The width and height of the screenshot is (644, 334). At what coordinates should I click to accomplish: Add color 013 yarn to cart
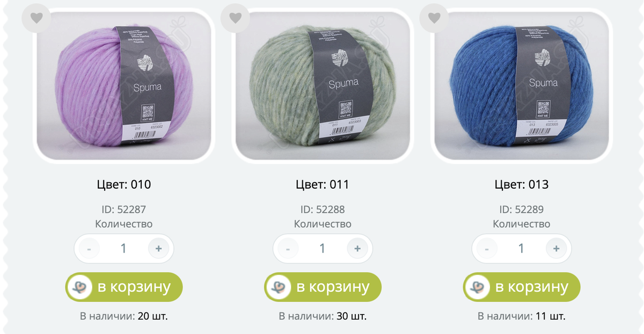click(x=522, y=287)
